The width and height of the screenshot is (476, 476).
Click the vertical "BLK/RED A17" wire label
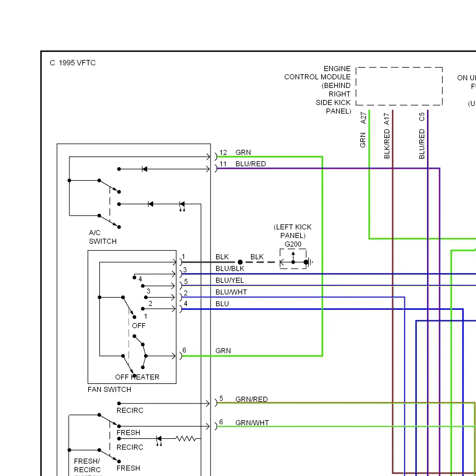coord(387,136)
